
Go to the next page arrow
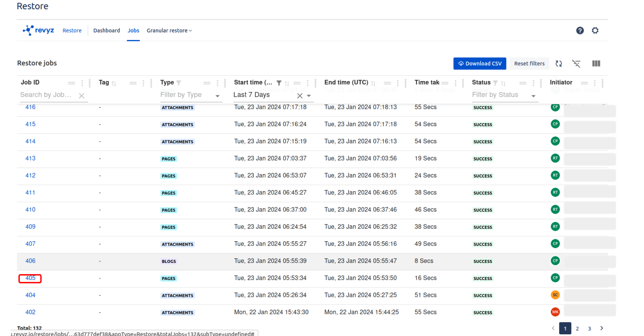602,328
